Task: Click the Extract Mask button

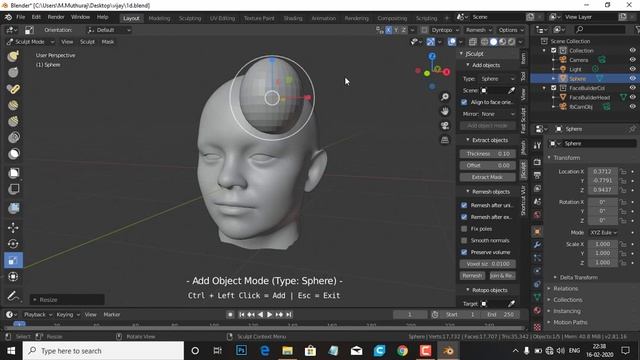Action: (487, 177)
